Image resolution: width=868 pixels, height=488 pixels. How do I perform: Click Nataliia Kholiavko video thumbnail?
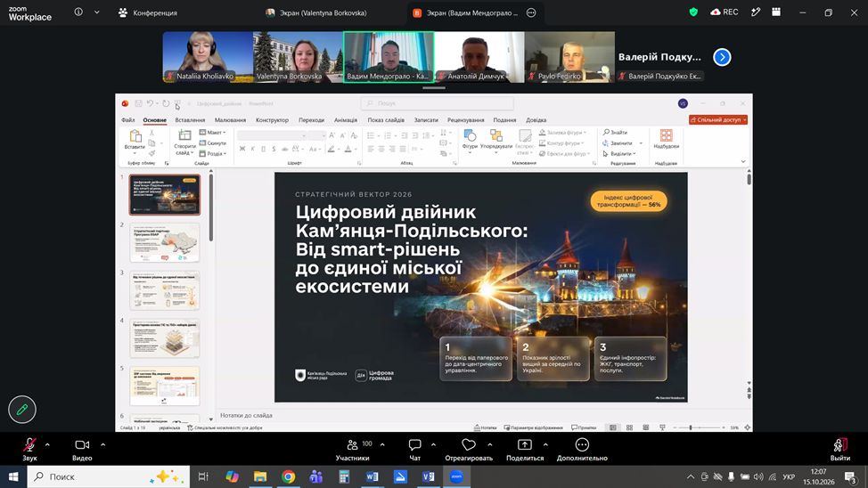click(x=208, y=57)
